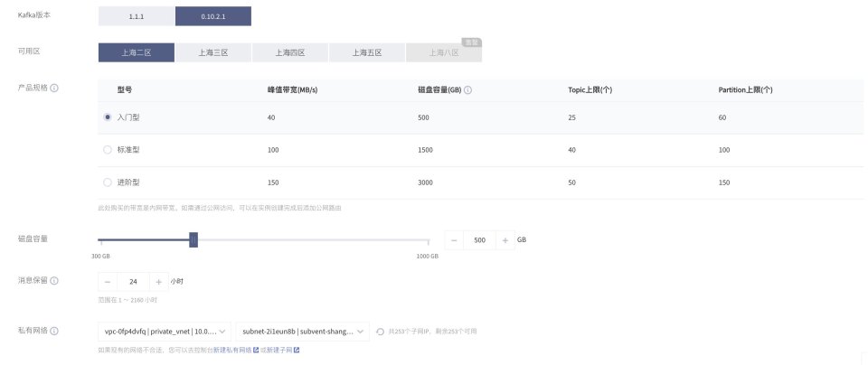Refresh the subnet list with the reload icon
The width and height of the screenshot is (868, 365).
tap(380, 332)
